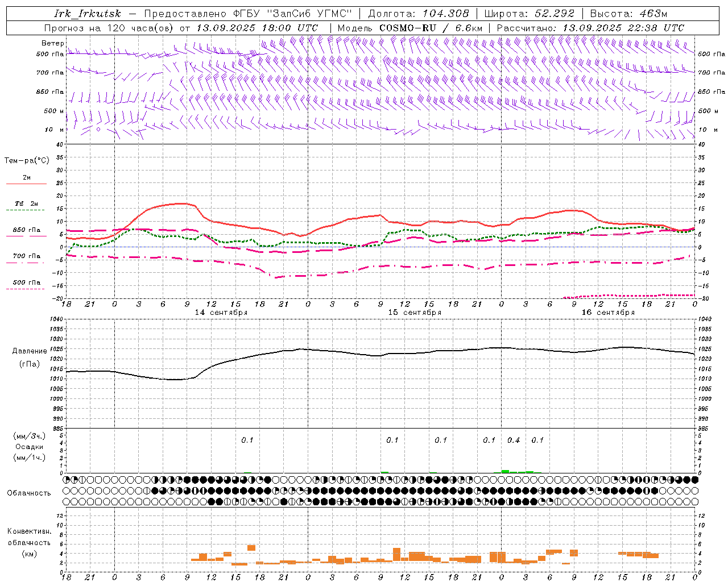728x582 pixels.
Task: Click the longitude value "Долгота: 104.308"
Action: (419, 14)
